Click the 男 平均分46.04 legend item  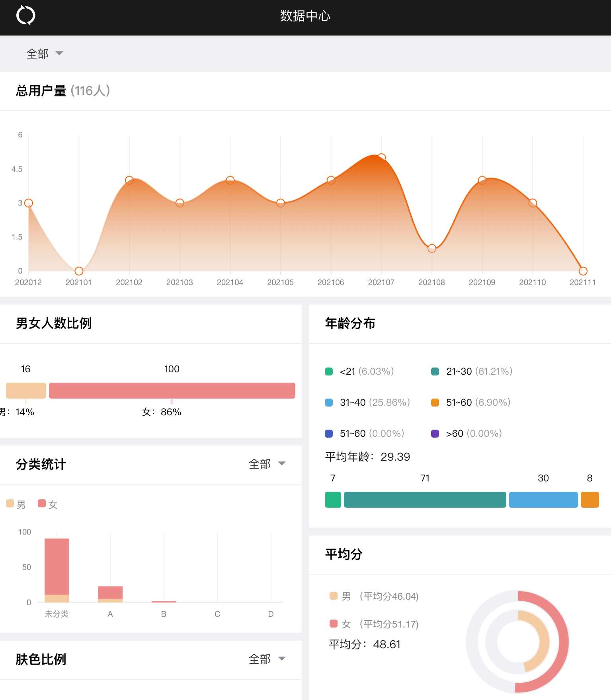coord(374,596)
